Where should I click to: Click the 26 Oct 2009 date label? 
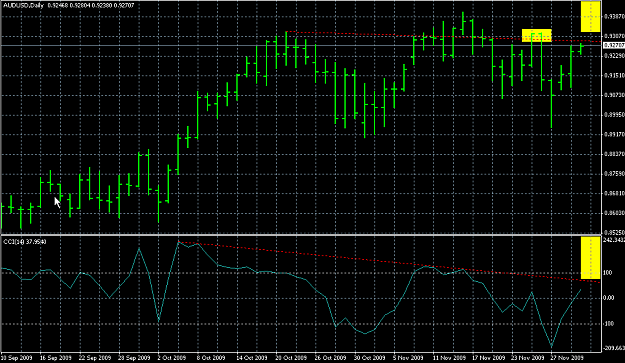point(330,358)
